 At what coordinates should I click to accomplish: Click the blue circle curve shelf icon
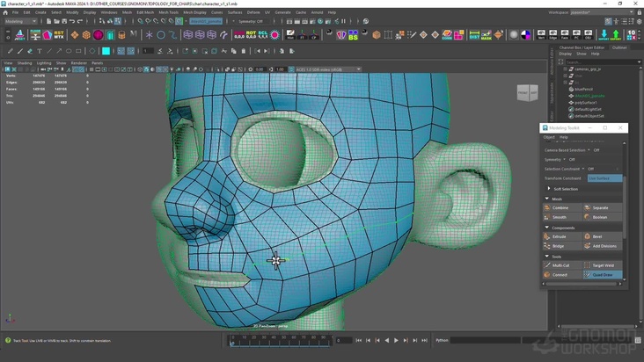161,35
